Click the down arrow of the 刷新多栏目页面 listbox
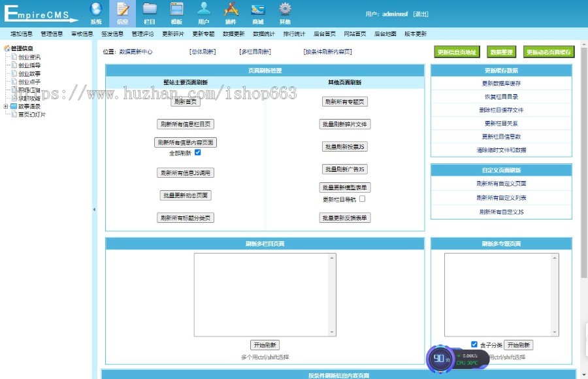 tap(332, 332)
